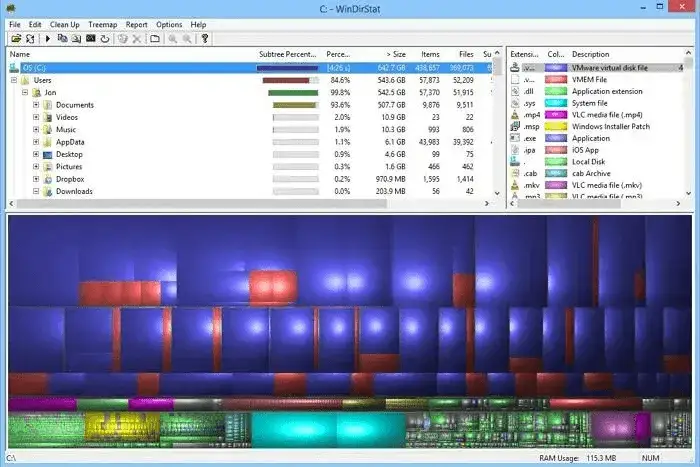The height and width of the screenshot is (467, 700).
Task: Click the VMEM File description
Action: coord(589,79)
